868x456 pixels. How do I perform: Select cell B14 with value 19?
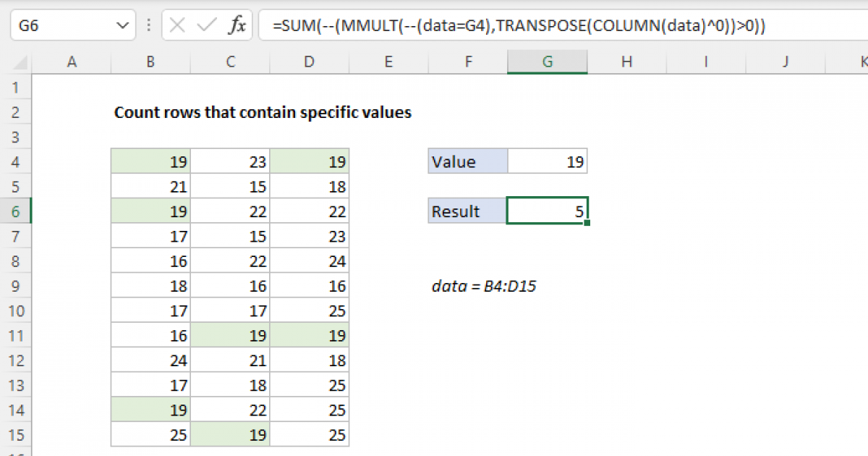[150, 410]
